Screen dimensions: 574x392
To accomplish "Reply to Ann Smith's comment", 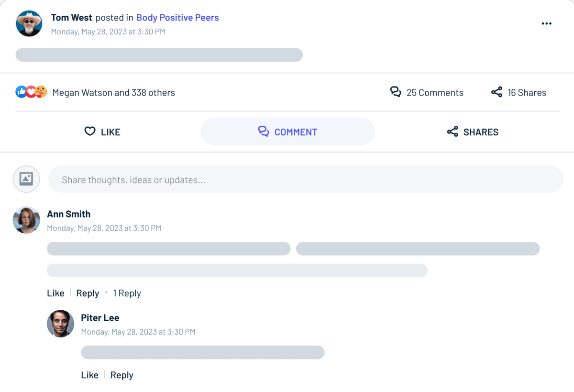I will (x=88, y=293).
